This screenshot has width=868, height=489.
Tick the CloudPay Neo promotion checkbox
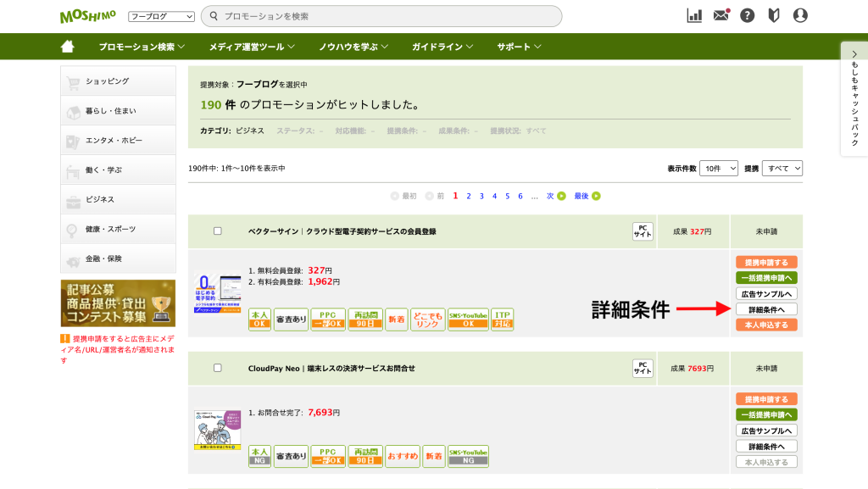pyautogui.click(x=218, y=368)
